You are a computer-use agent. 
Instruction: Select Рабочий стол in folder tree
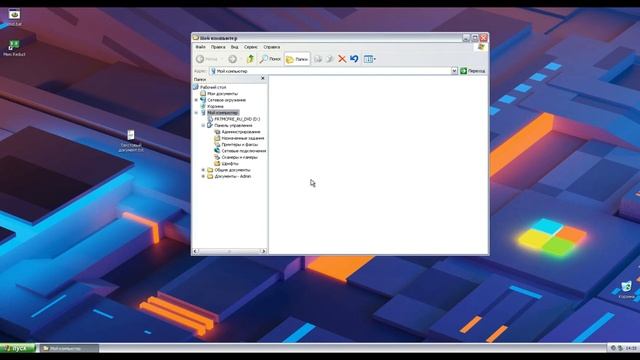tap(213, 87)
